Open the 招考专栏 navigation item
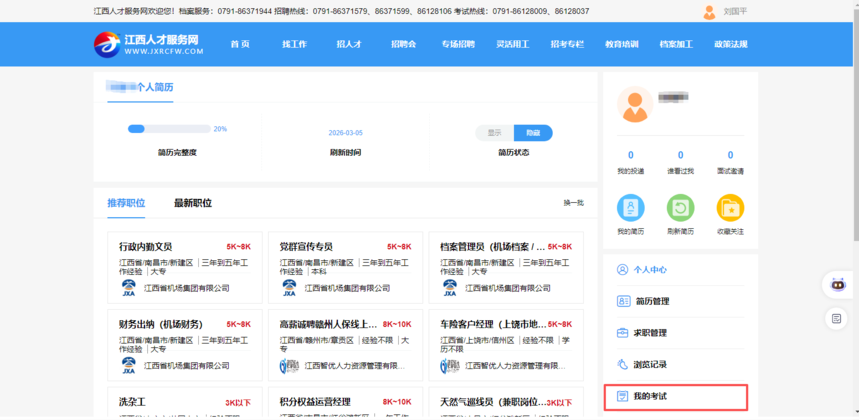Screen dimensions: 859x420 pos(568,44)
